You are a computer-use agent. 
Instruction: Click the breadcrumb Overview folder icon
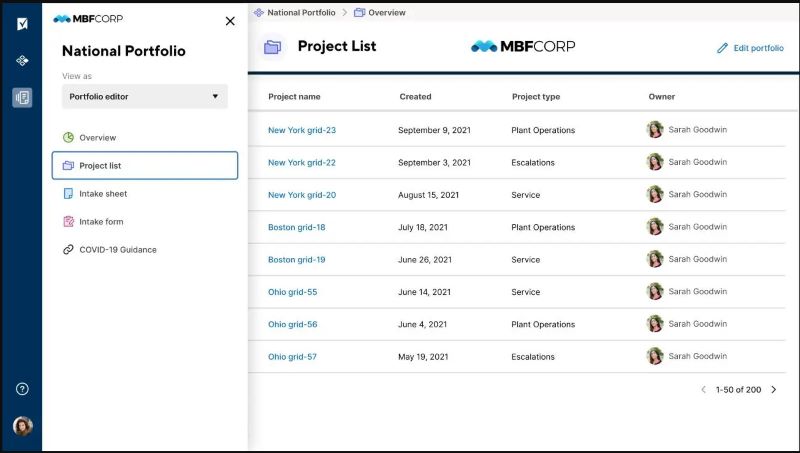pos(360,12)
